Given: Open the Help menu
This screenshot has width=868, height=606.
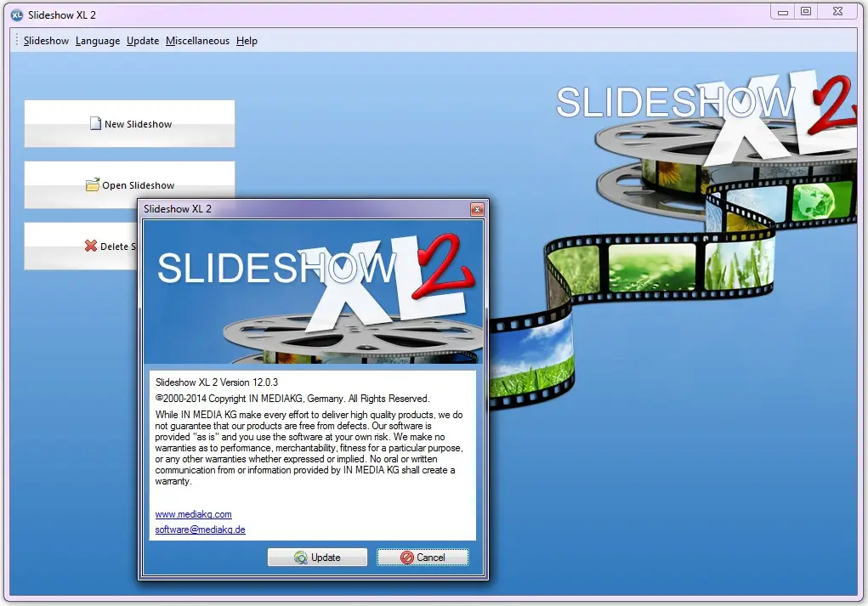Looking at the screenshot, I should coord(247,41).
